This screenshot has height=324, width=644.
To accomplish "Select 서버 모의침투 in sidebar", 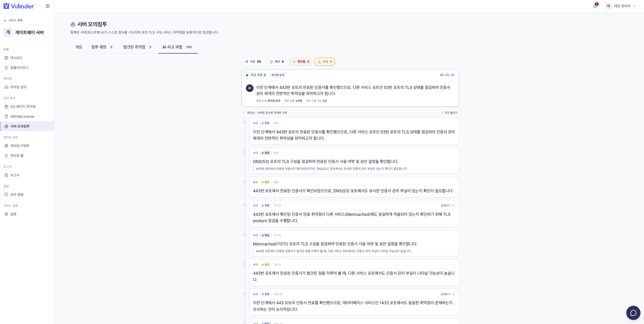I will [x=27, y=126].
